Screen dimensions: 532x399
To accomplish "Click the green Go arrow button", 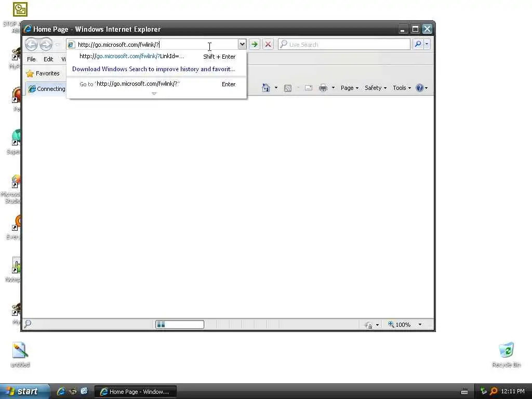I will point(255,44).
